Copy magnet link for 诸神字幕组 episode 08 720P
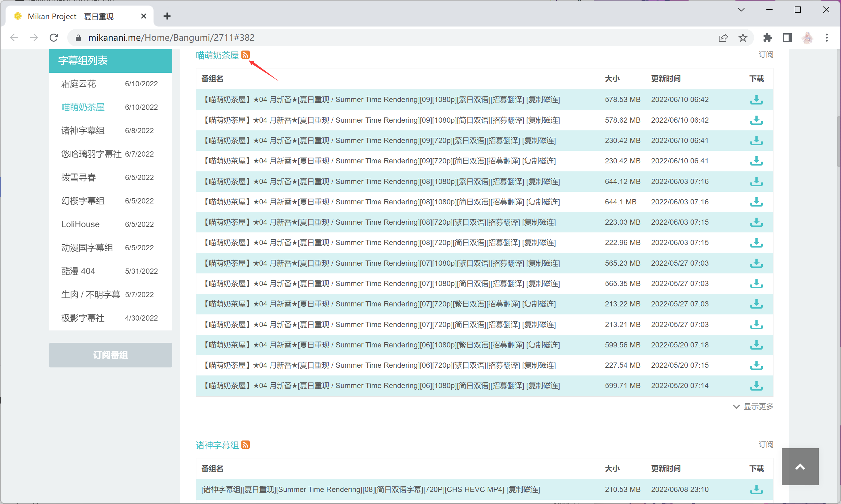The image size is (841, 504). (523, 490)
